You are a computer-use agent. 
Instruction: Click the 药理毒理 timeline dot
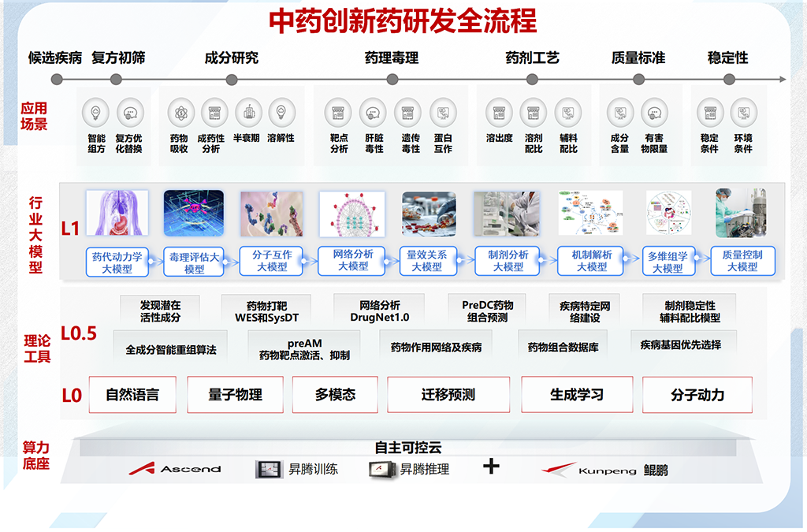[x=392, y=79]
